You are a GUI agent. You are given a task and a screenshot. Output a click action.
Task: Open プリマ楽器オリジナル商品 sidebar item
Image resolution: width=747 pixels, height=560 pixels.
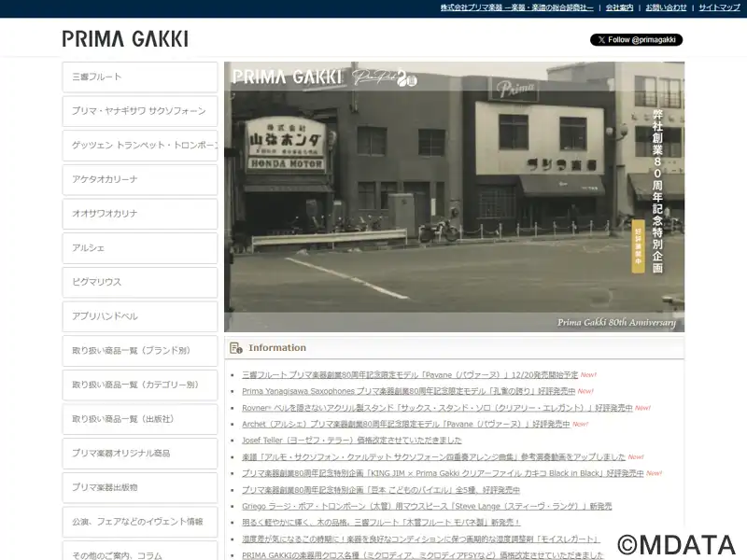(x=140, y=454)
